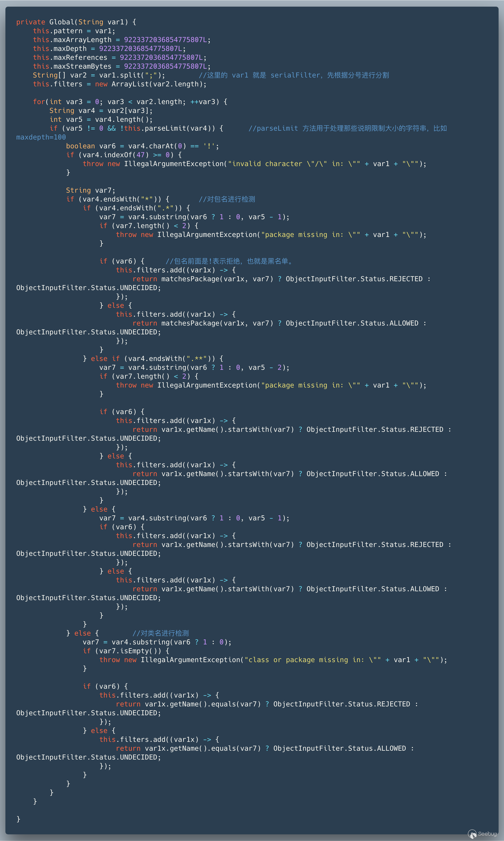Select the 'equals(var7)' line returning REJECTED
This screenshot has width=504, height=841.
[267, 704]
